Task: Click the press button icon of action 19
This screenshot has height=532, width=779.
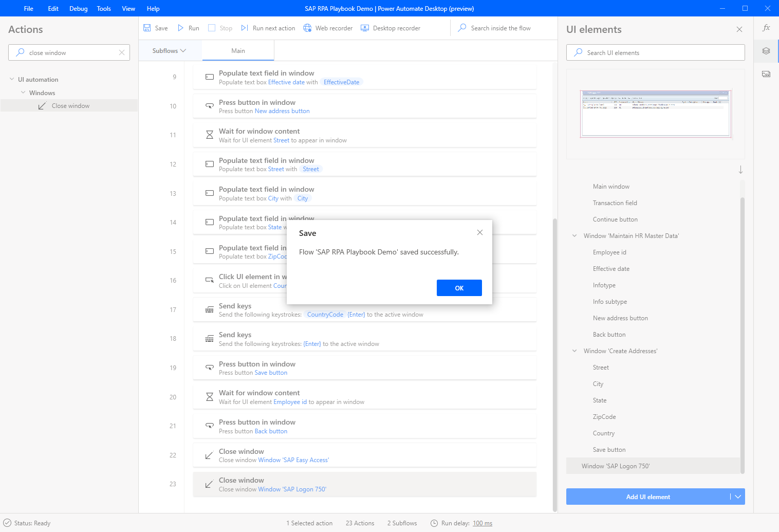Action: (210, 368)
